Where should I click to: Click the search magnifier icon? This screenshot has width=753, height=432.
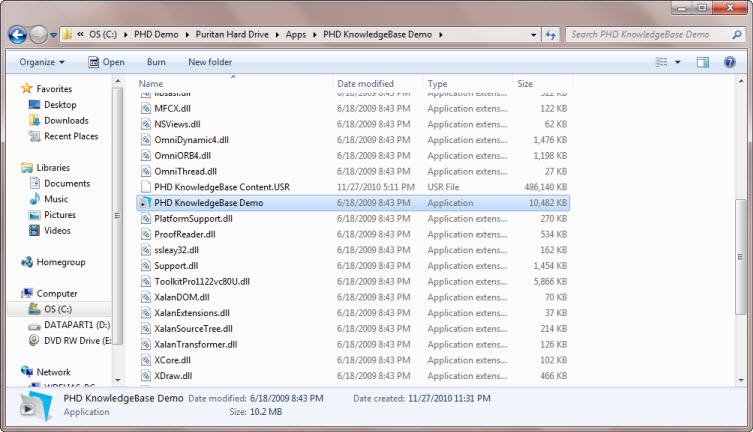pyautogui.click(x=737, y=35)
